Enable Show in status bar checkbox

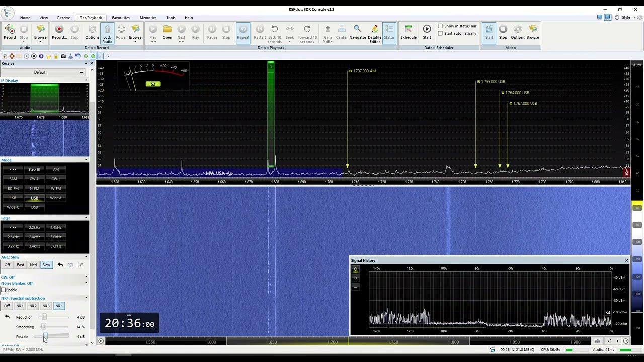[440, 26]
